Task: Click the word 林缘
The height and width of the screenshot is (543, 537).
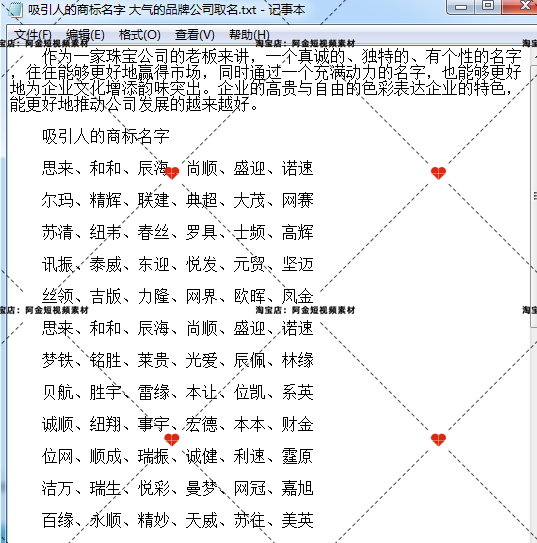Action: (x=297, y=360)
